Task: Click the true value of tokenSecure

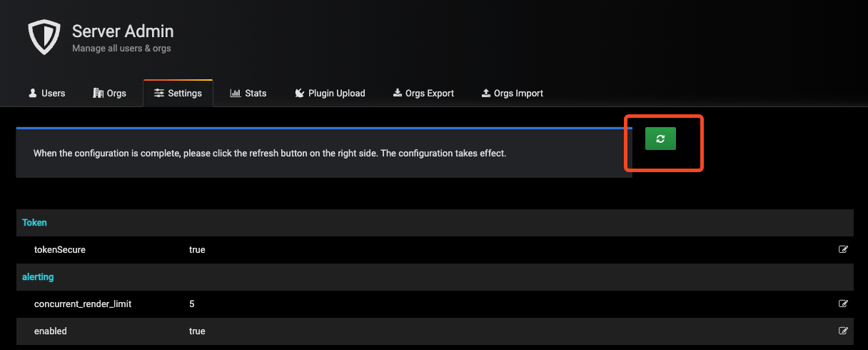Action: [x=197, y=250]
